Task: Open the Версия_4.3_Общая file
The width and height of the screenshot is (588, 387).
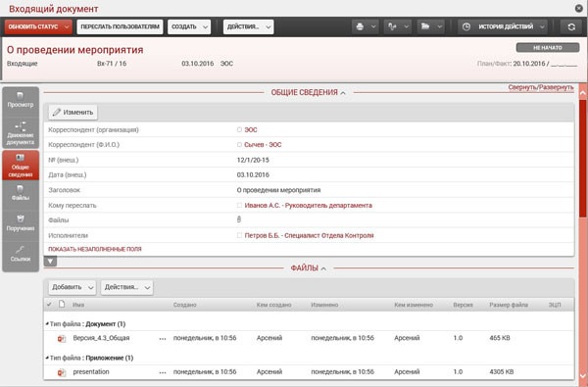Action: click(101, 338)
